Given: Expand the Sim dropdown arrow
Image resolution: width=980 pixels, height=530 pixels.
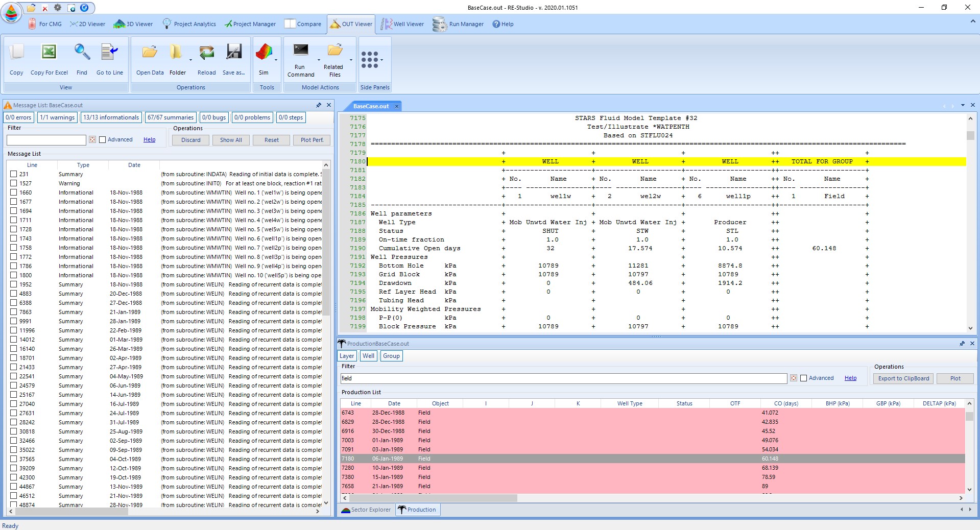Looking at the screenshot, I should (x=276, y=60).
